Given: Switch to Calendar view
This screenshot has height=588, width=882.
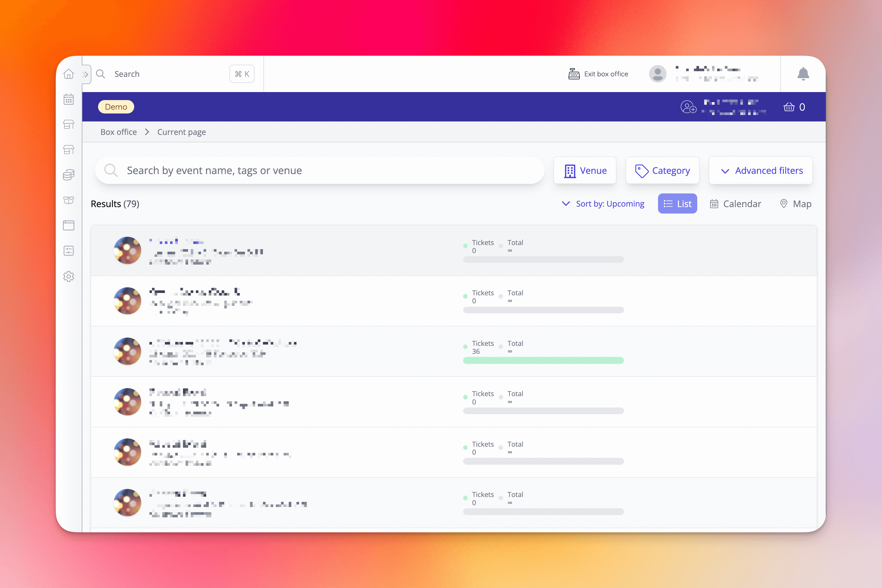Looking at the screenshot, I should 735,204.
